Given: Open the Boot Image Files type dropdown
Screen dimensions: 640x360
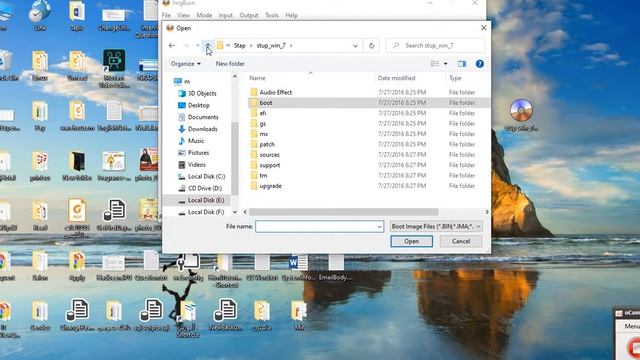Looking at the screenshot, I should click(436, 226).
